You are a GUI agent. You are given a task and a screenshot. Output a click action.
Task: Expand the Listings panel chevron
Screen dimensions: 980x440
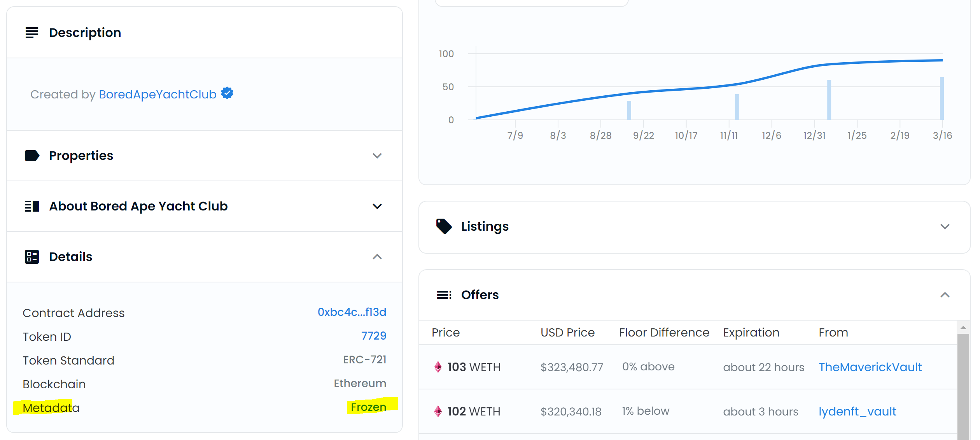pos(945,226)
